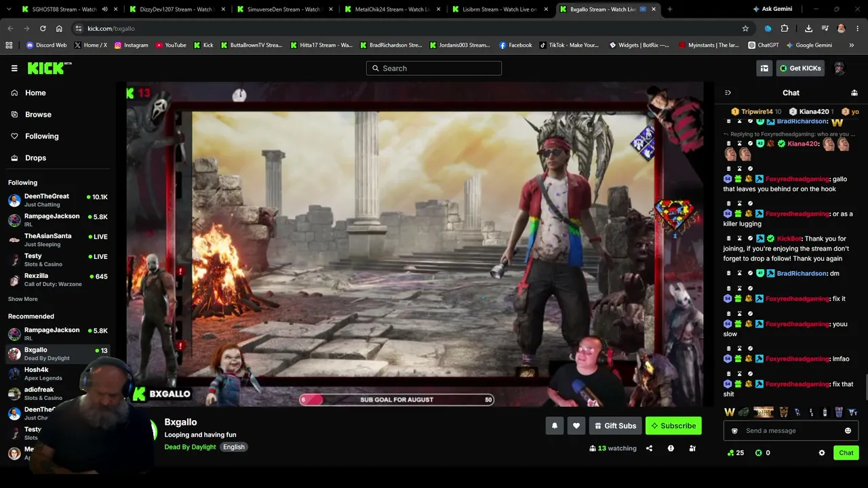Image resolution: width=868 pixels, height=488 pixels.
Task: Click the Ask Gemini button
Action: (x=772, y=9)
